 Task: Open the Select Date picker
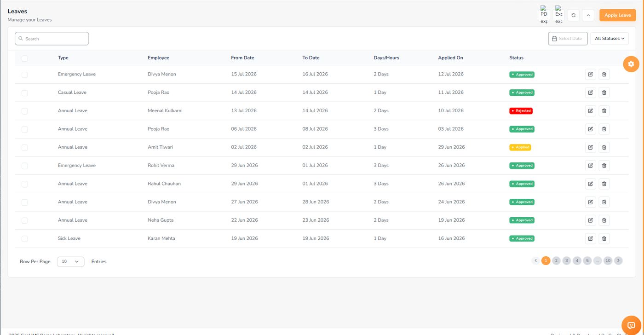pos(568,39)
